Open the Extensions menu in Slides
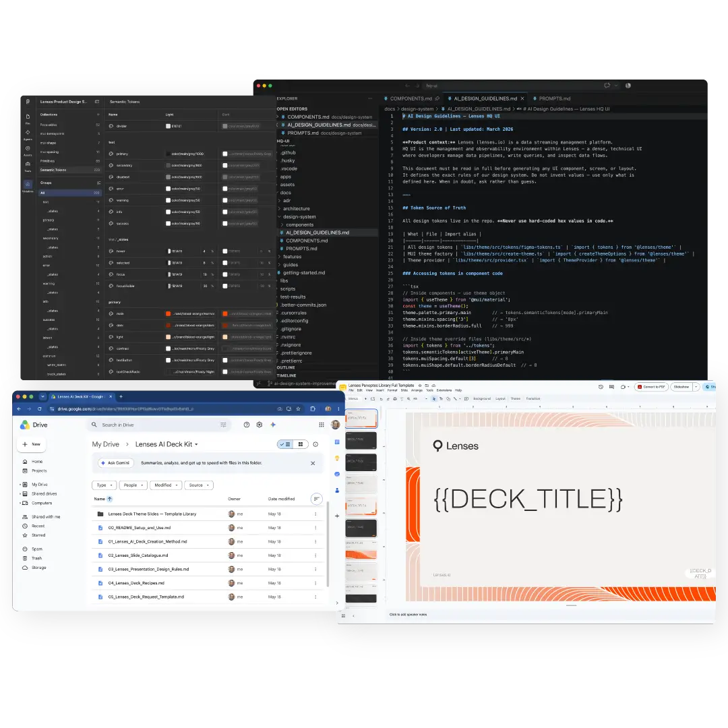 coord(444,390)
